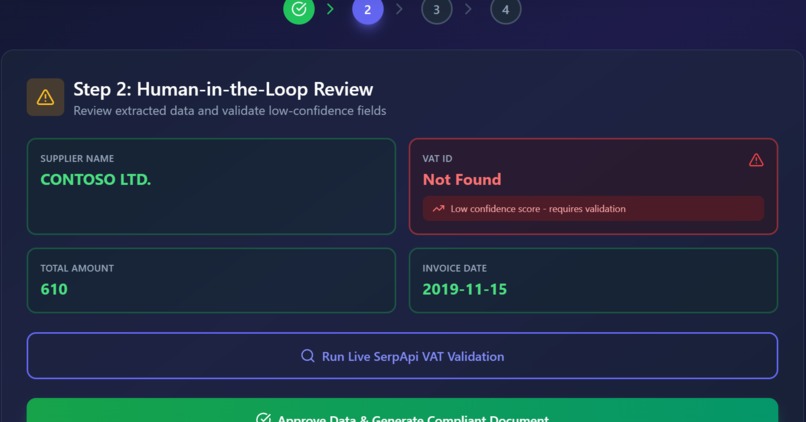This screenshot has width=806, height=422.
Task: Click the green chevron after step 1
Action: point(331,9)
